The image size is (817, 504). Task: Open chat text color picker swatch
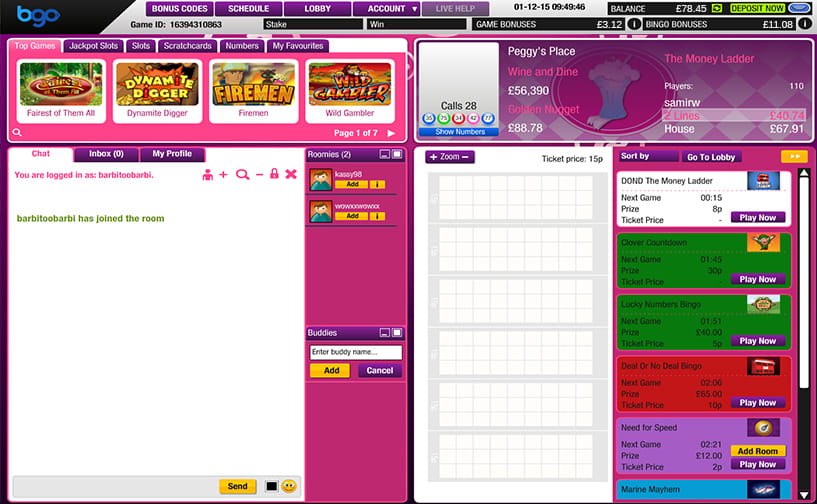tap(271, 486)
